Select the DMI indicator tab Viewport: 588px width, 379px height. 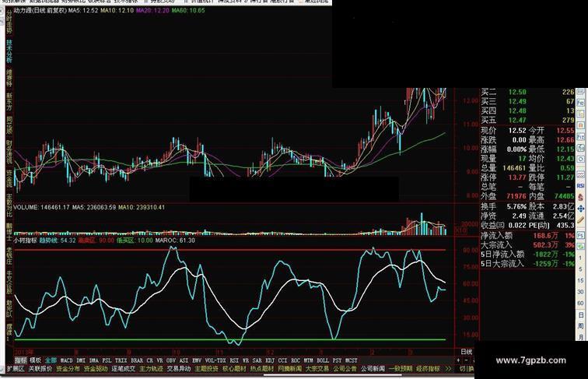[x=81, y=360]
